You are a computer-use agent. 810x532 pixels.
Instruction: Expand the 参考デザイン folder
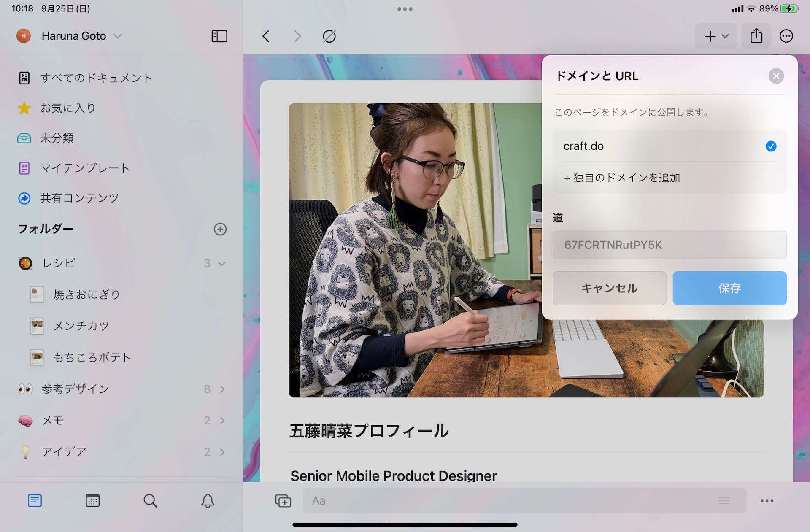pyautogui.click(x=222, y=389)
